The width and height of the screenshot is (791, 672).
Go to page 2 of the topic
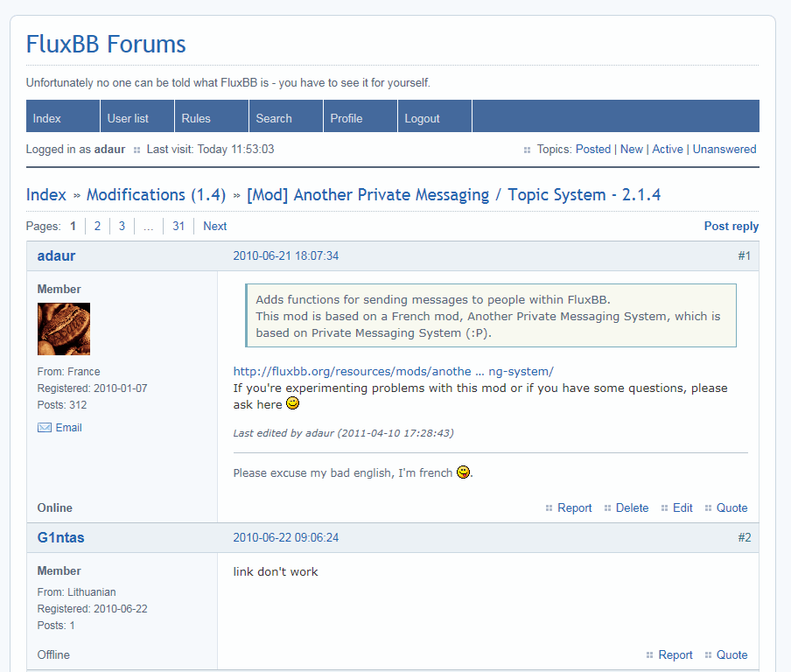[x=97, y=226]
